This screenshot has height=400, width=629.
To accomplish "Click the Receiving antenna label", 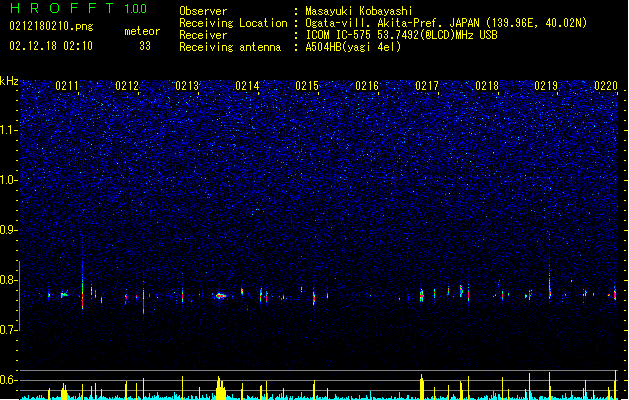I will [230, 47].
